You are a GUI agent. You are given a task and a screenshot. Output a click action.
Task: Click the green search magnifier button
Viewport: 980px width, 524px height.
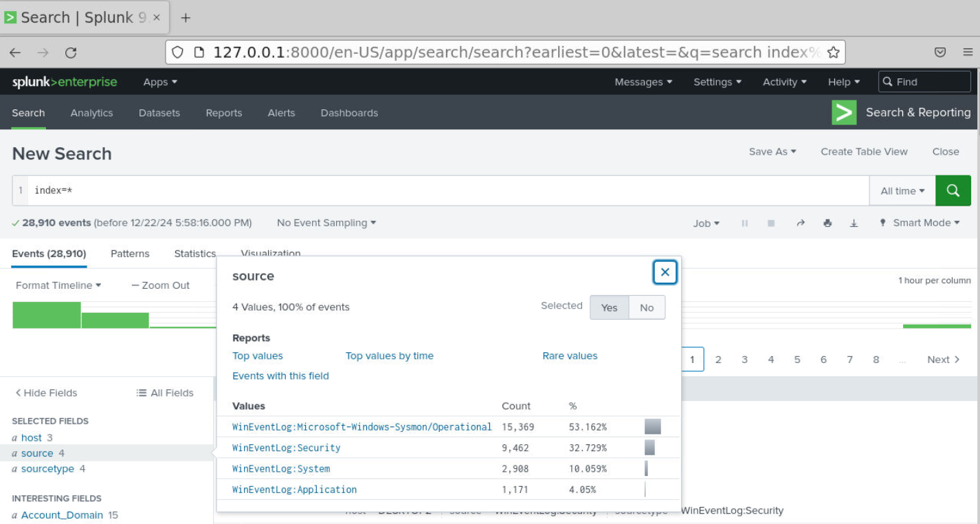pyautogui.click(x=953, y=190)
